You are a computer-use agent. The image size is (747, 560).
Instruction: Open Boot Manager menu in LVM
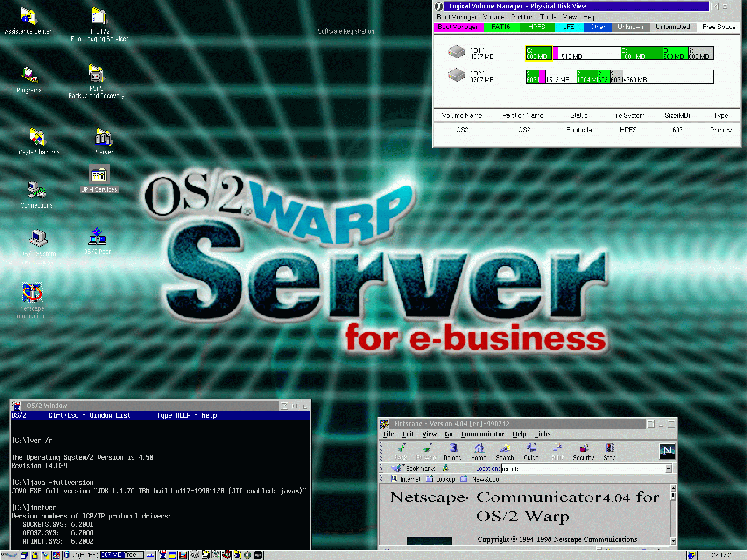pos(457,17)
